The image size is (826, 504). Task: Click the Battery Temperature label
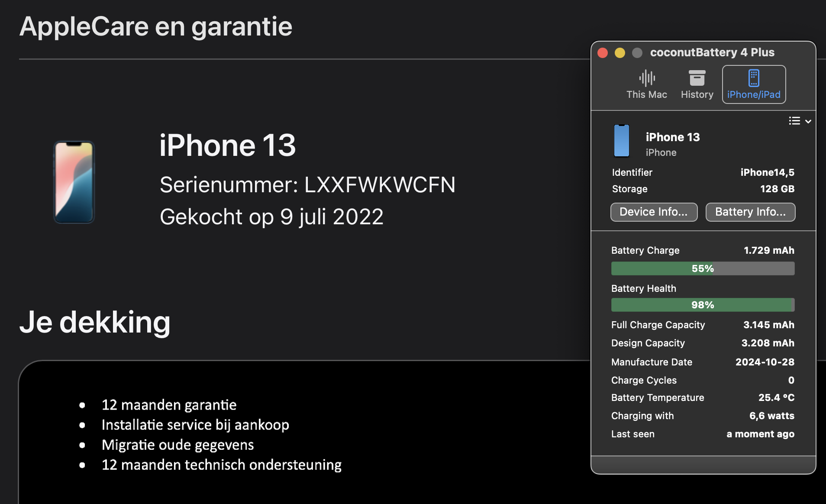click(x=658, y=397)
